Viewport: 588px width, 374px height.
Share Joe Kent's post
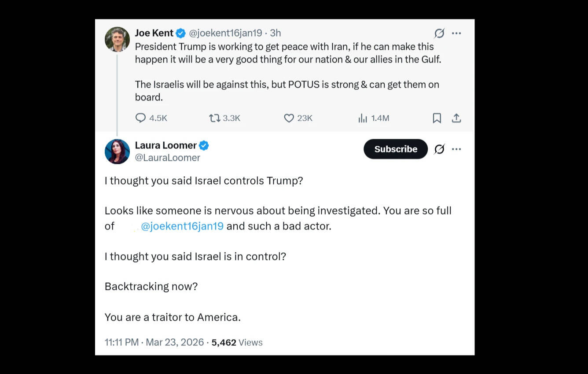[x=456, y=118]
